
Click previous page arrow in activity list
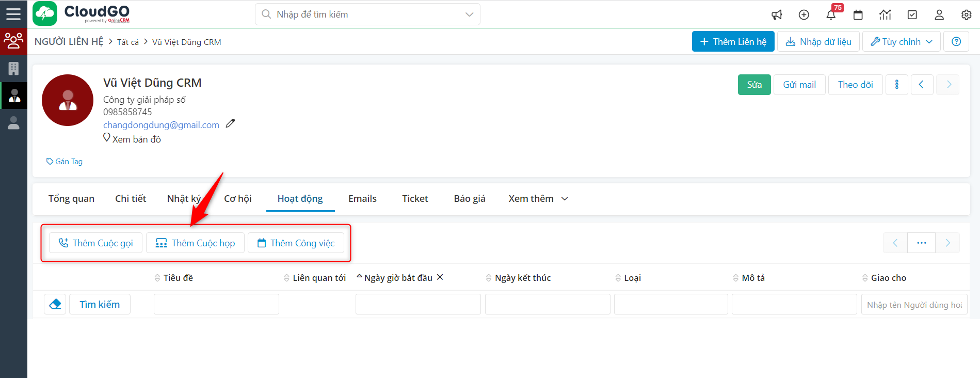(895, 243)
